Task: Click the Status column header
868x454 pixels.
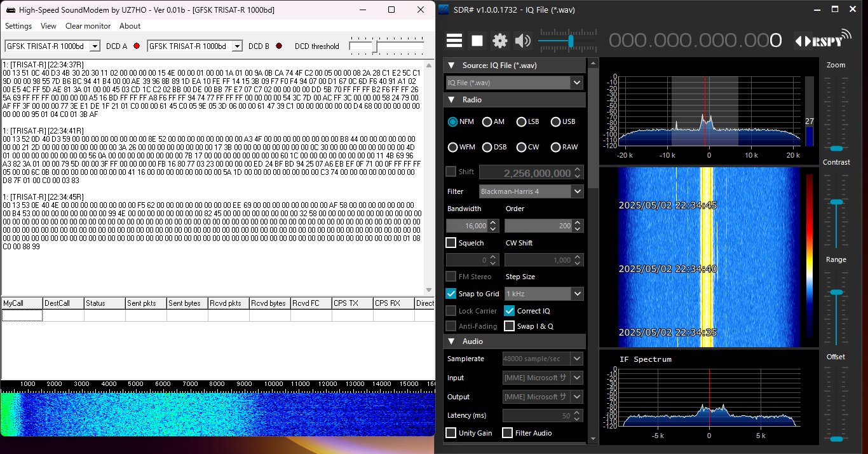Action: pos(105,303)
